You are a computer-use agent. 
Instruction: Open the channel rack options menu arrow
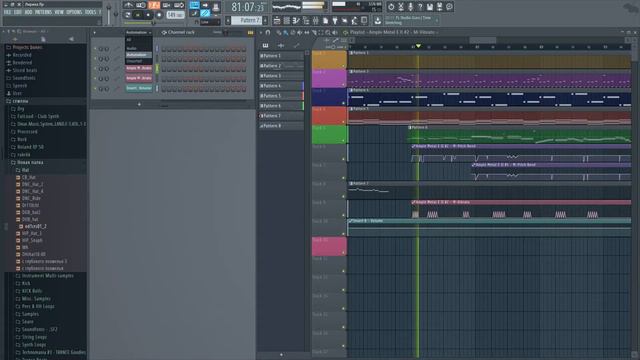coord(95,32)
